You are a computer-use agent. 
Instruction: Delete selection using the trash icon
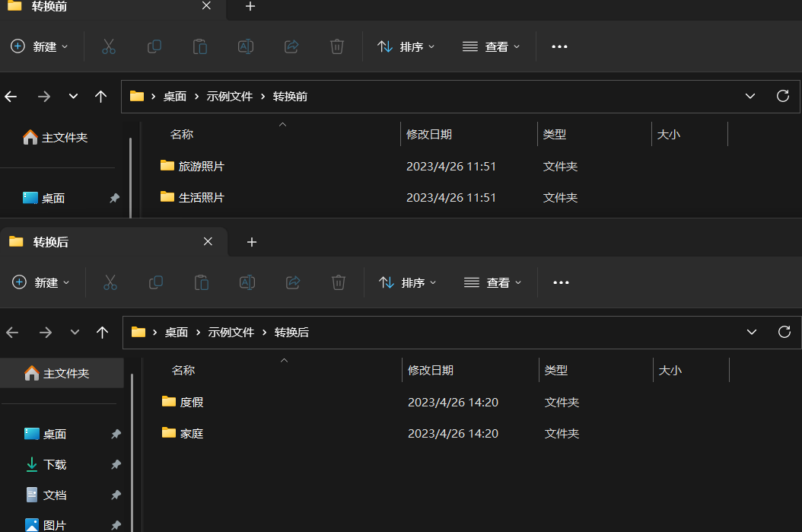coord(337,46)
